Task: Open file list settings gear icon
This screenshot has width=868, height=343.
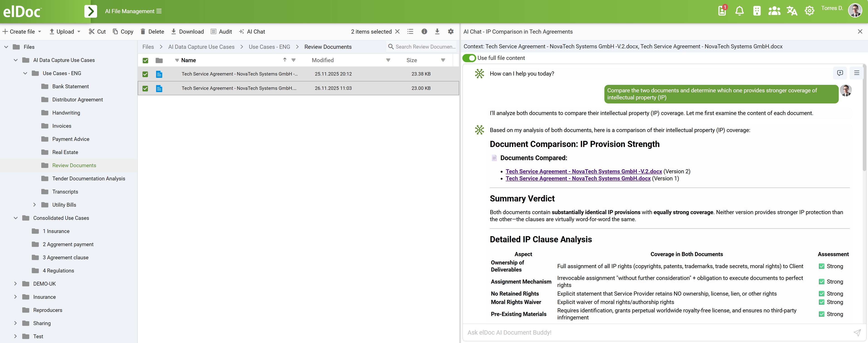Action: coord(451,32)
